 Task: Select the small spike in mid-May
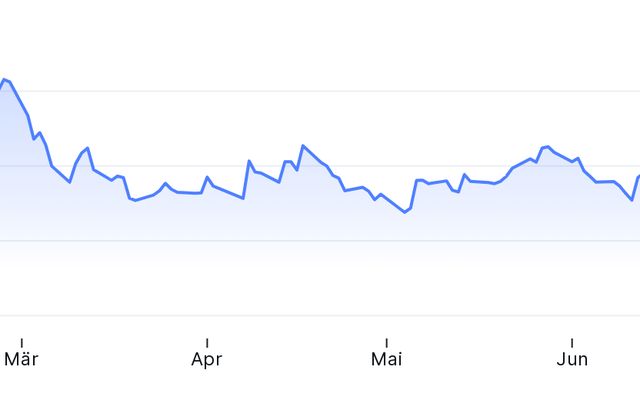tap(464, 175)
